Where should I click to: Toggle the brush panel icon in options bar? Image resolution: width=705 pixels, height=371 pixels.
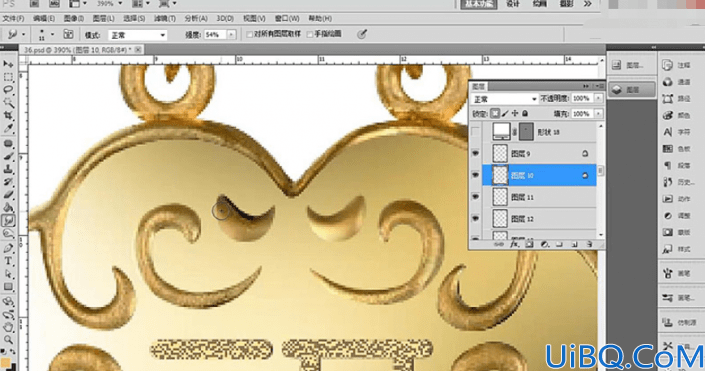pos(68,34)
